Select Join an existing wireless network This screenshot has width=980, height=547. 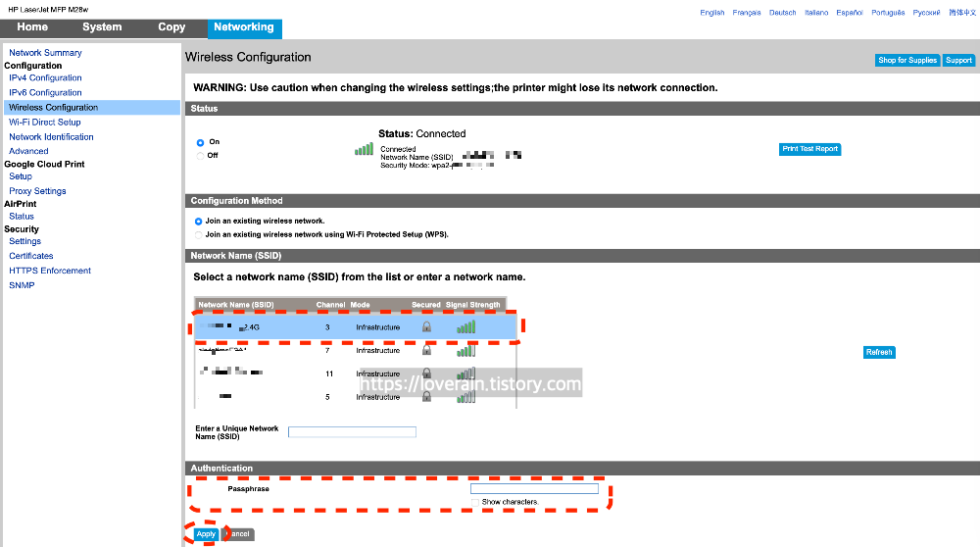198,222
